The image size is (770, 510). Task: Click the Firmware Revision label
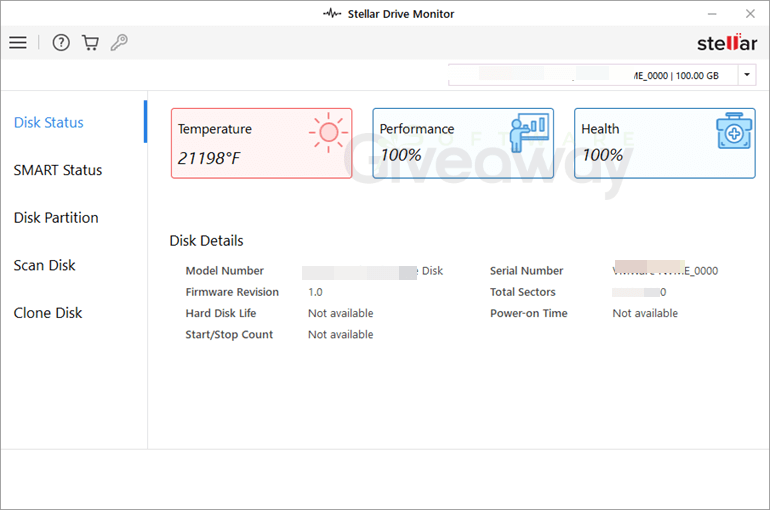pyautogui.click(x=232, y=292)
